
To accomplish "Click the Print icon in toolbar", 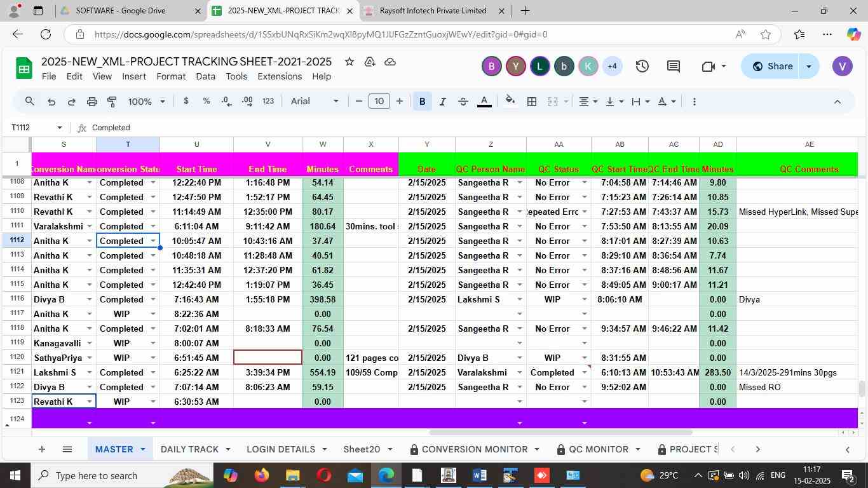I will (92, 102).
